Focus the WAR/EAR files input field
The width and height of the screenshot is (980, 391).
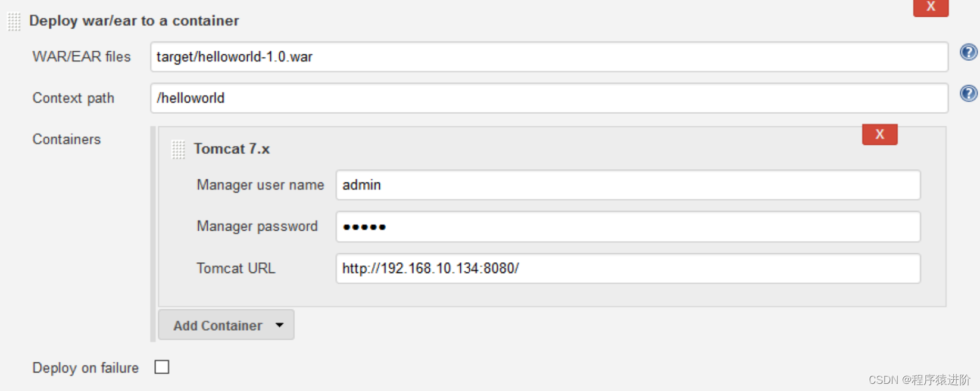tap(549, 57)
